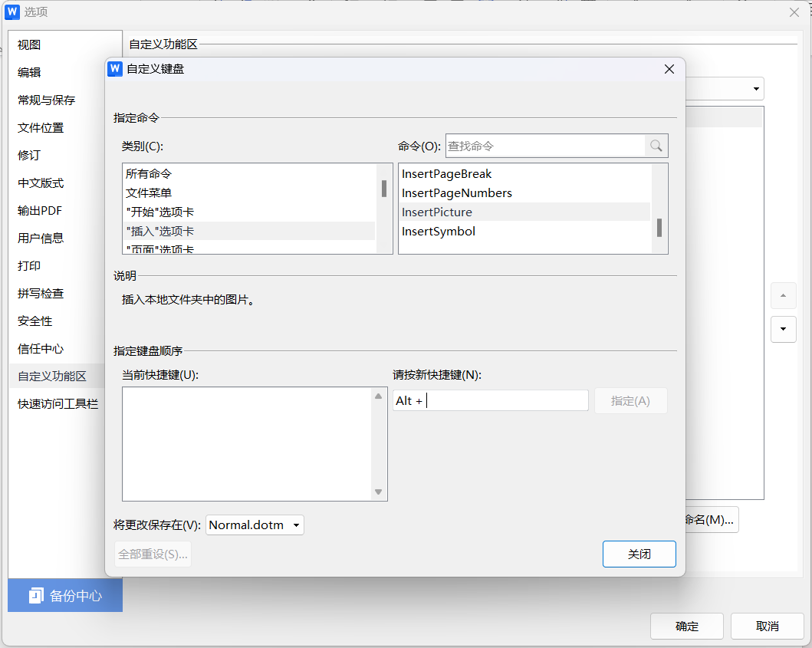The image size is (812, 648).
Task: Open 常规与保存 settings
Action: [46, 100]
